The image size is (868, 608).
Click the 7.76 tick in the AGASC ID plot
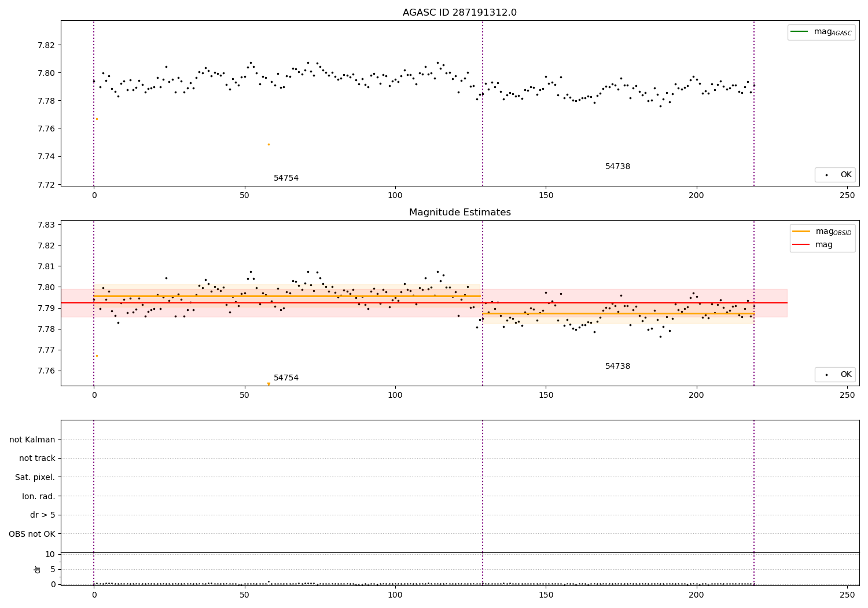(46, 129)
